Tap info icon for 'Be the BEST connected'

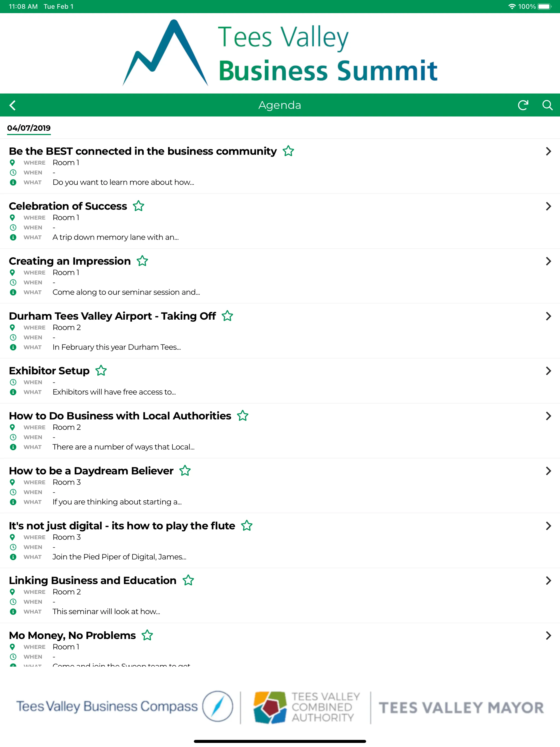[x=13, y=182]
